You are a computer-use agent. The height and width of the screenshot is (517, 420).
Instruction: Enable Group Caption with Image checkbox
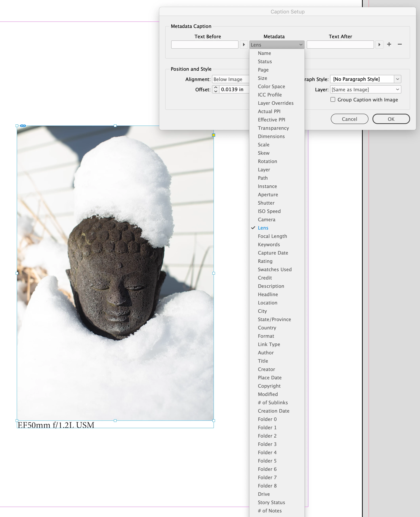click(333, 99)
